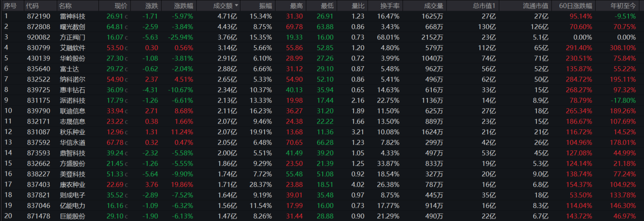Click the 4.71亿 turnover value

[227, 16]
